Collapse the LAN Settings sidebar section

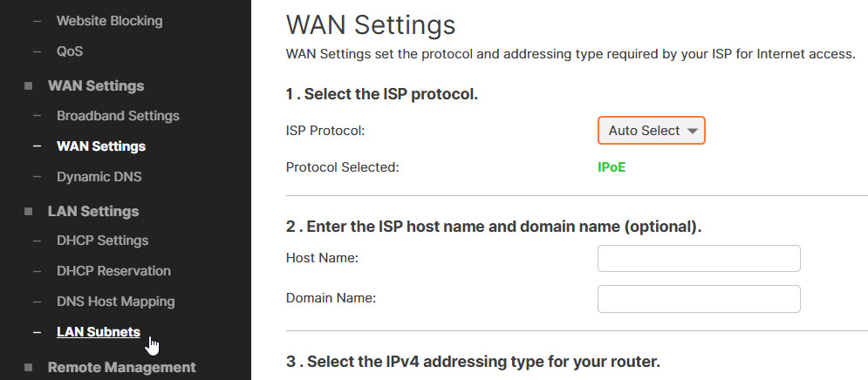coord(93,211)
